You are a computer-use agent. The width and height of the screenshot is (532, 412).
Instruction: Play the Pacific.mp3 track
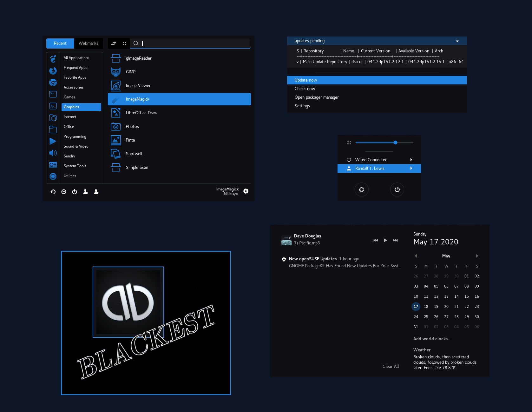[385, 240]
